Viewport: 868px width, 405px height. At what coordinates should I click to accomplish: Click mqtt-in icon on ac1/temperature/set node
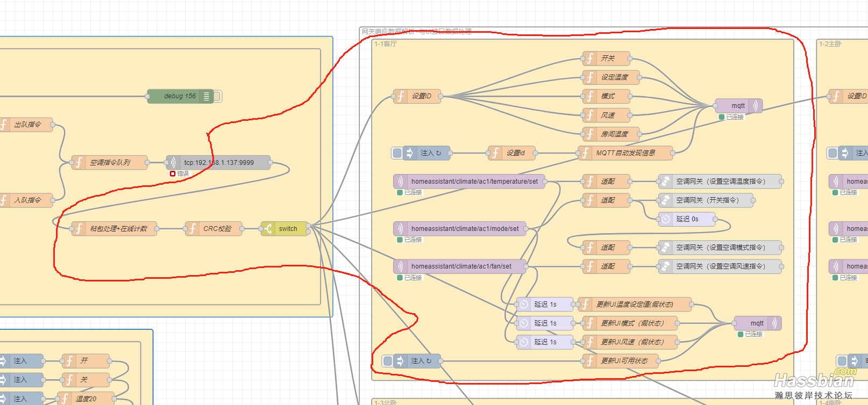coord(401,182)
